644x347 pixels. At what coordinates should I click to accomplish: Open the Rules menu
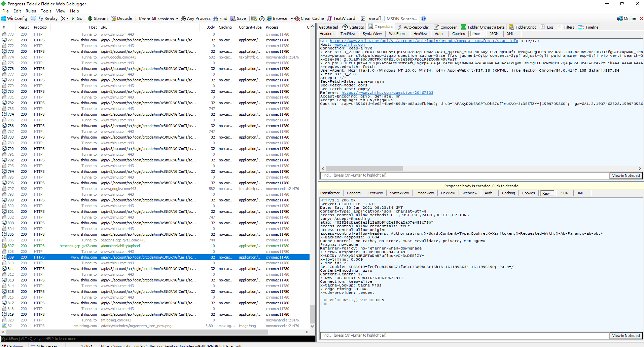point(31,11)
